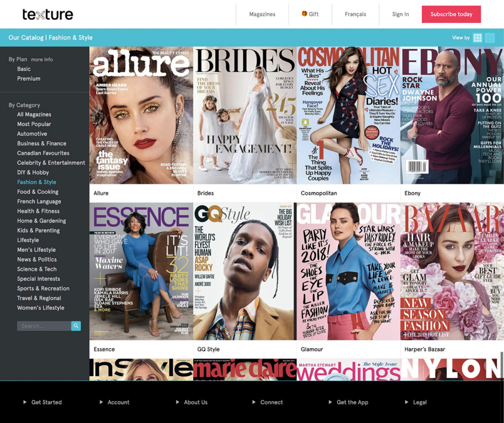The height and width of the screenshot is (423, 504).
Task: Click the gift box icon
Action: pyautogui.click(x=304, y=13)
